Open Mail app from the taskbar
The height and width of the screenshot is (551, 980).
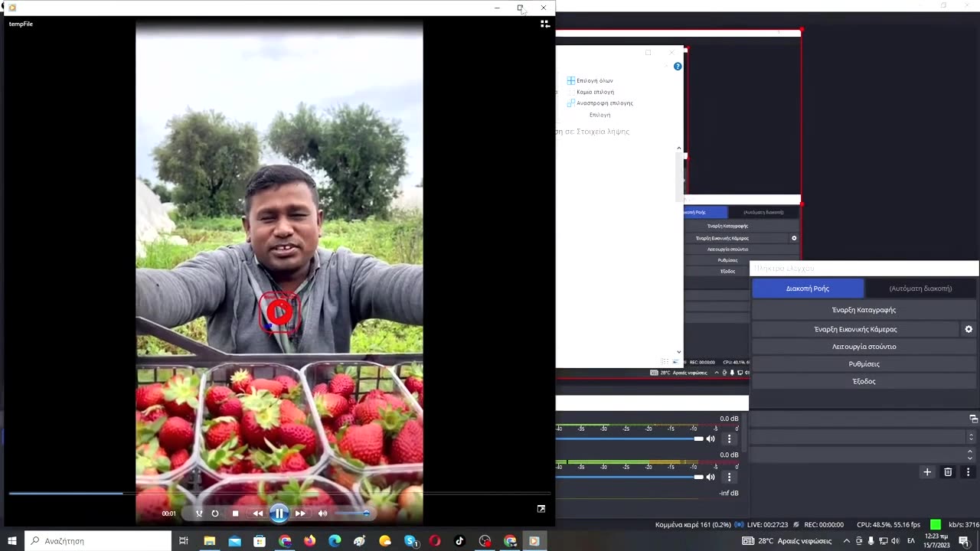pyautogui.click(x=234, y=541)
